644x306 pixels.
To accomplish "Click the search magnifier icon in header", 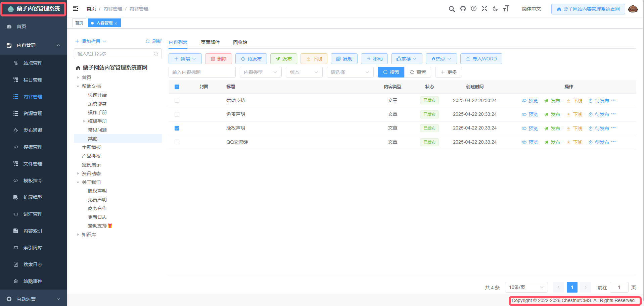I will pyautogui.click(x=452, y=9).
